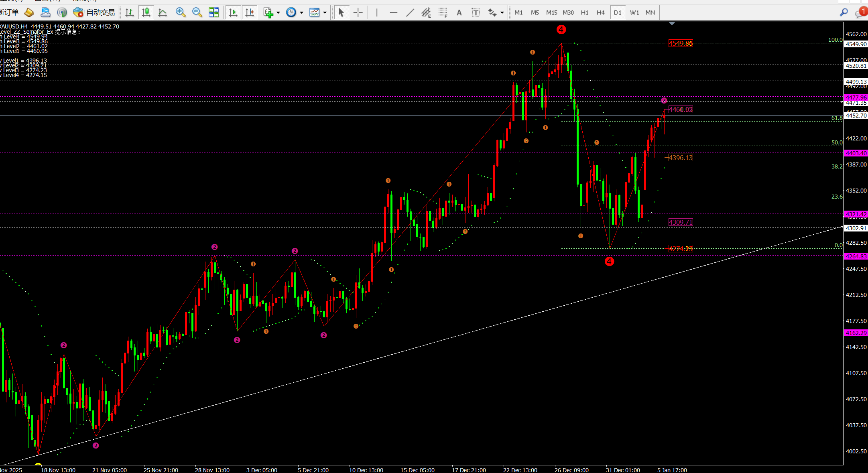Toggle auto scroll chart button
This screenshot has width=868, height=473.
pyautogui.click(x=233, y=12)
